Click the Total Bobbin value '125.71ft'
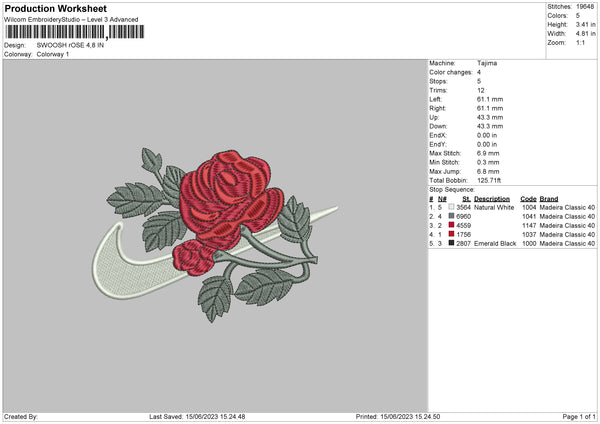Image resolution: width=600 pixels, height=424 pixels. click(x=489, y=181)
